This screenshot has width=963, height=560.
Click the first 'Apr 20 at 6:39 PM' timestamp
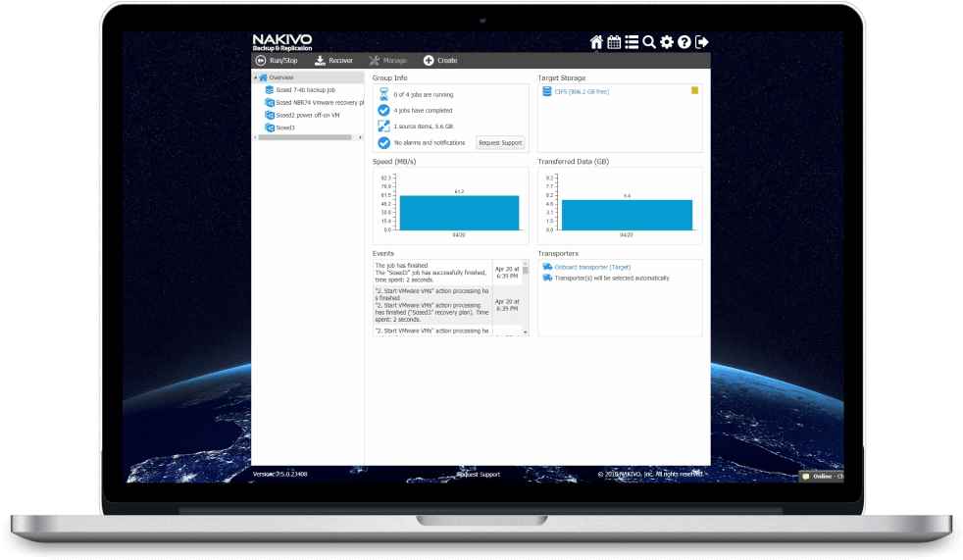507,273
